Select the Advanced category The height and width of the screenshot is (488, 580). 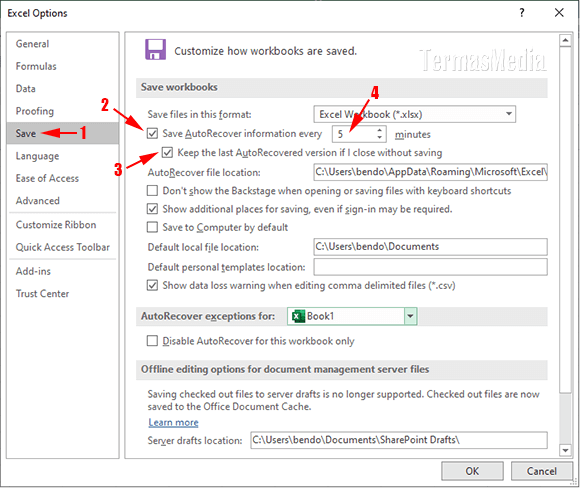click(x=38, y=201)
